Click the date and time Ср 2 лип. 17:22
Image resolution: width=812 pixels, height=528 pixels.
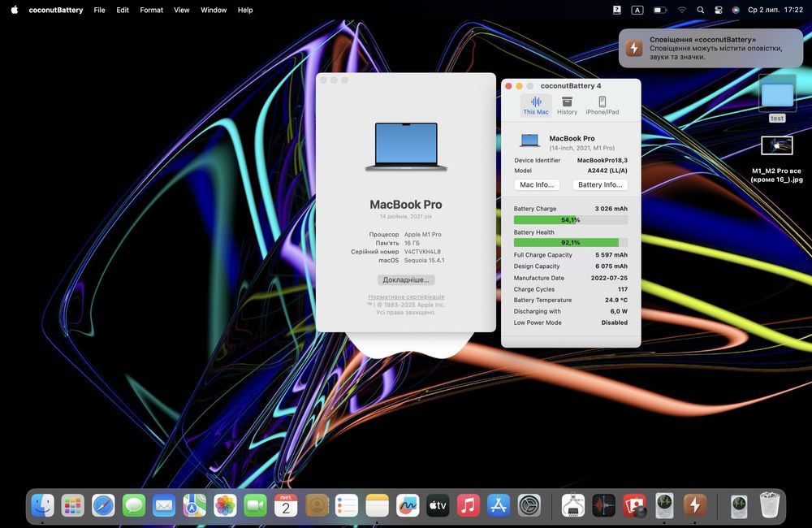[775, 10]
